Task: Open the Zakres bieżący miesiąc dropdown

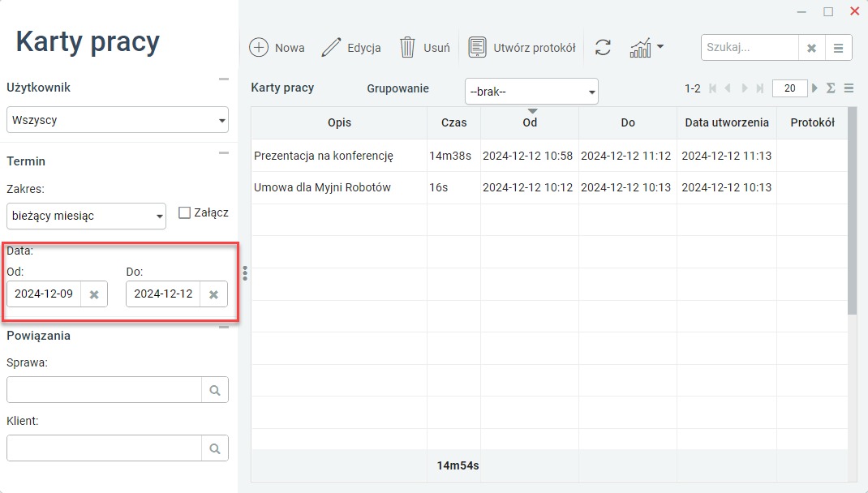Action: tap(86, 216)
